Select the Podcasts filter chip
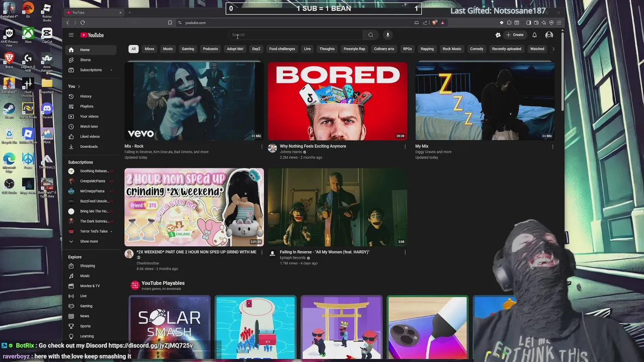 [x=210, y=49]
